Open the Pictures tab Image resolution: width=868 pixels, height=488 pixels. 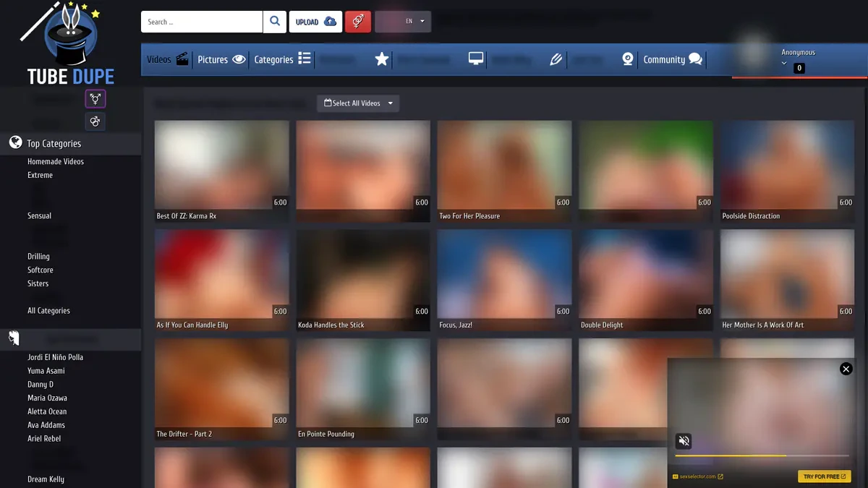tap(222, 59)
